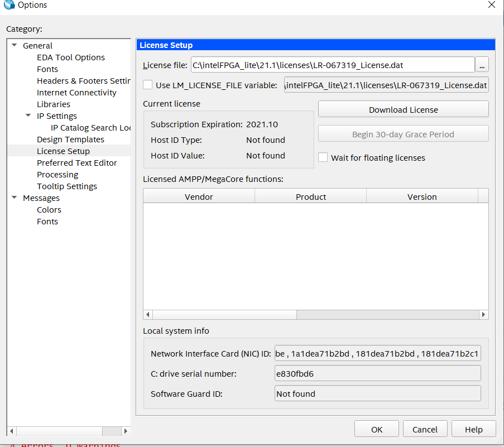The height and width of the screenshot is (447, 504).
Task: Select Libraries category
Action: [x=54, y=104]
